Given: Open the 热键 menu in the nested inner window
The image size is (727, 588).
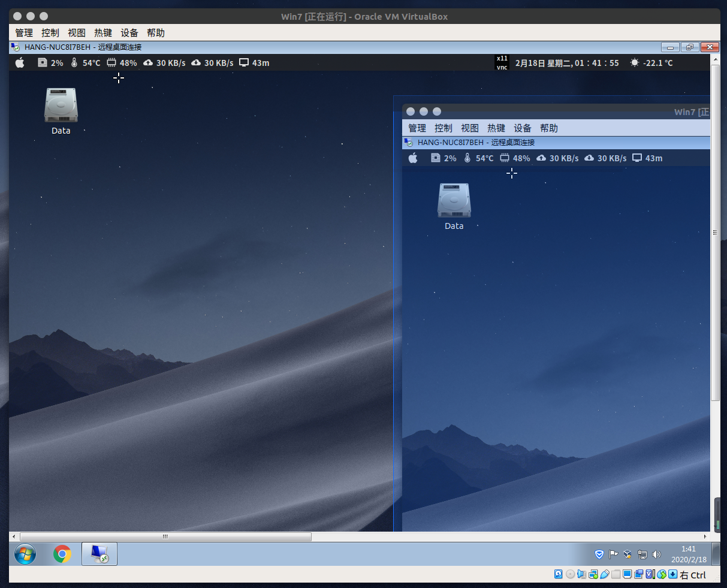Looking at the screenshot, I should [496, 128].
